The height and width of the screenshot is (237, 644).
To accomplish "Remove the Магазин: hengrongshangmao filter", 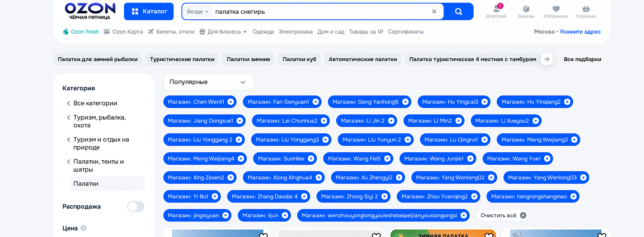I will pyautogui.click(x=573, y=197).
